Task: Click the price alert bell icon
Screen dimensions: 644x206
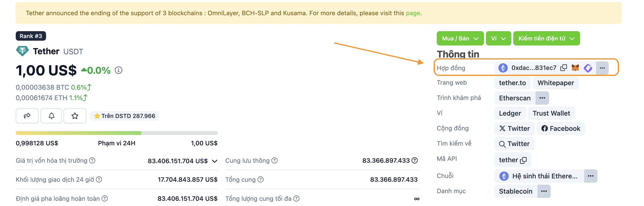Action: (x=51, y=116)
